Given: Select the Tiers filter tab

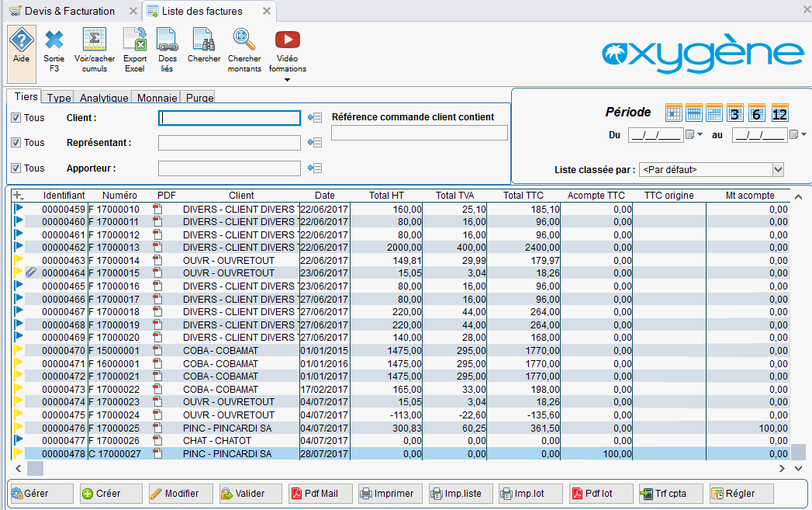Looking at the screenshot, I should [x=26, y=96].
